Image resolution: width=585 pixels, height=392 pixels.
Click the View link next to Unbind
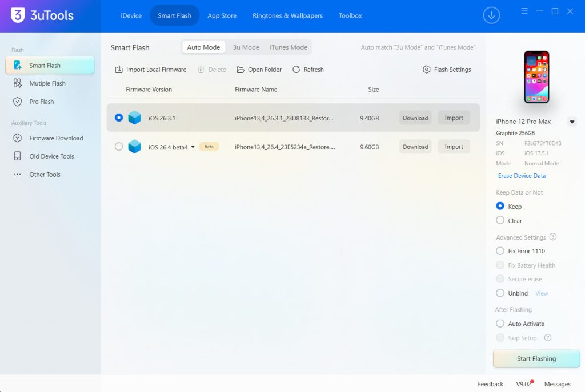point(542,293)
